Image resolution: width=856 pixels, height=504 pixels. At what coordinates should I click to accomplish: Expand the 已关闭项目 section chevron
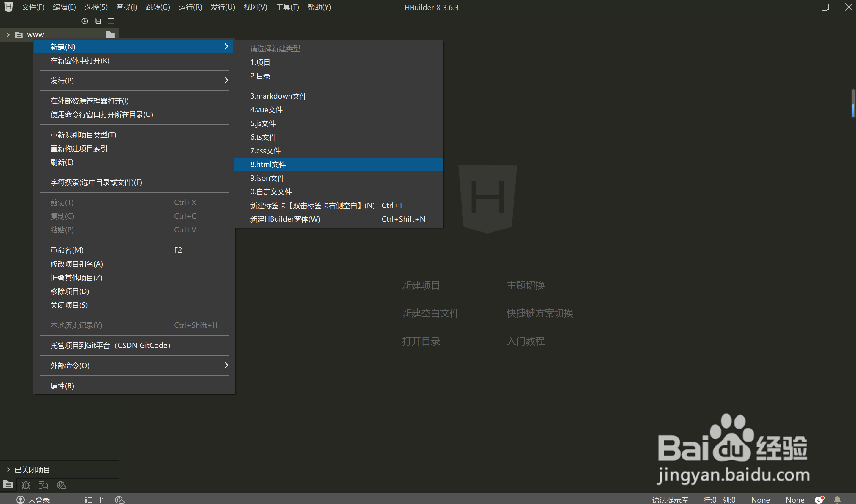[x=9, y=469]
